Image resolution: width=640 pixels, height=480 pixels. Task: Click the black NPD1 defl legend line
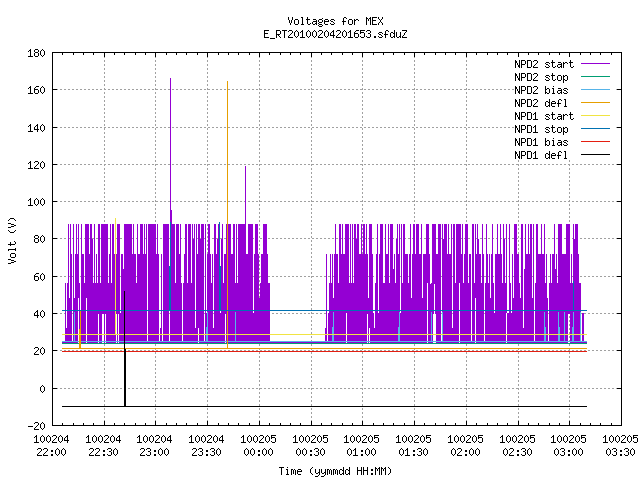pyautogui.click(x=595, y=155)
